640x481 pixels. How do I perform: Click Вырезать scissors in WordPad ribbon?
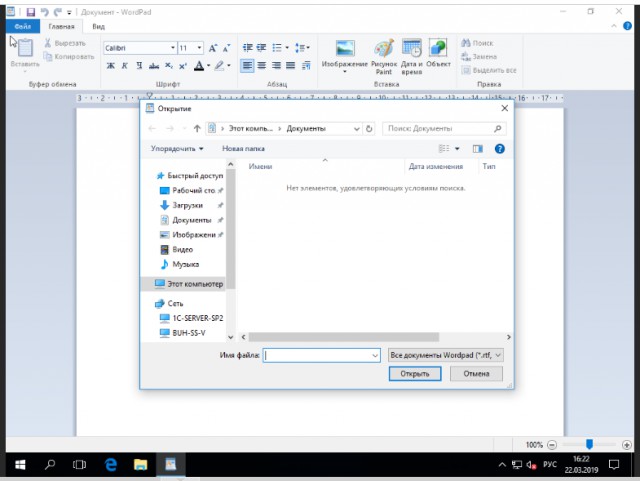[x=65, y=43]
